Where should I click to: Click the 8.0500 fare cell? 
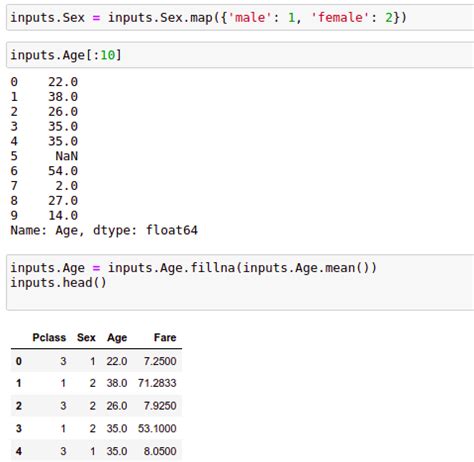[x=160, y=451]
